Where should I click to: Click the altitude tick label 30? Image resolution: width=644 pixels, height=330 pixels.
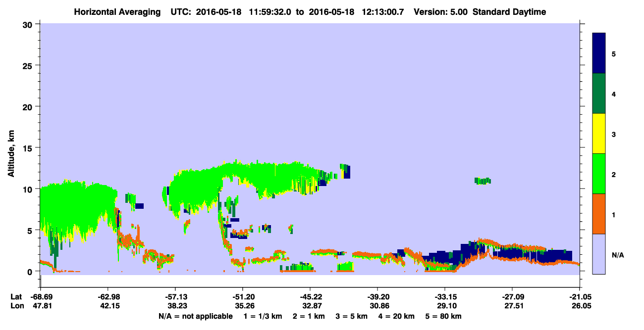point(29,24)
